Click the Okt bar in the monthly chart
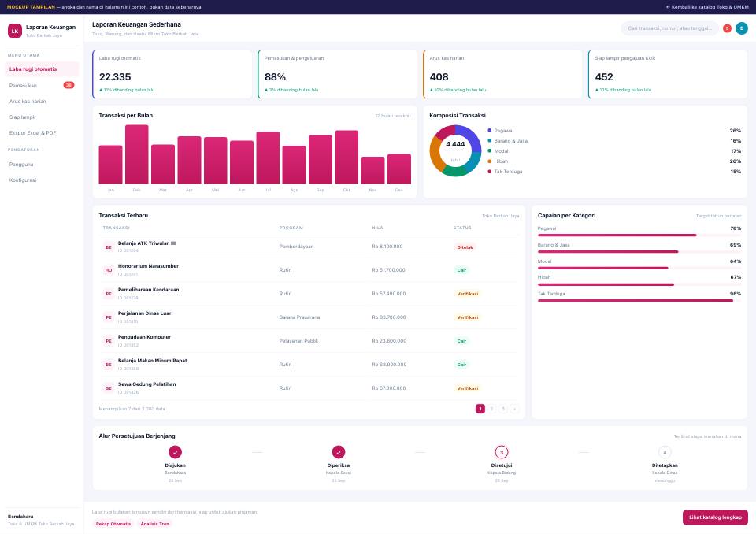Viewport: 756px width, 534px height. pyautogui.click(x=346, y=157)
